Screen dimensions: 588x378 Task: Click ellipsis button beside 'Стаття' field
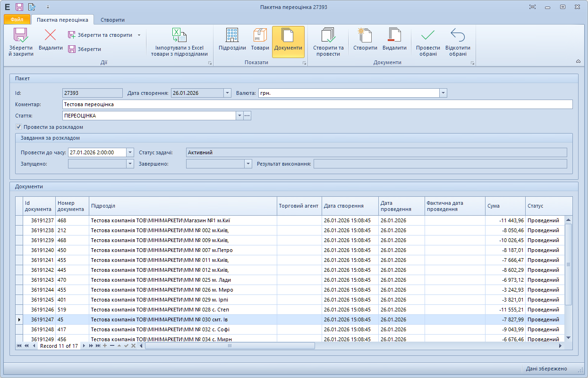[x=247, y=116]
